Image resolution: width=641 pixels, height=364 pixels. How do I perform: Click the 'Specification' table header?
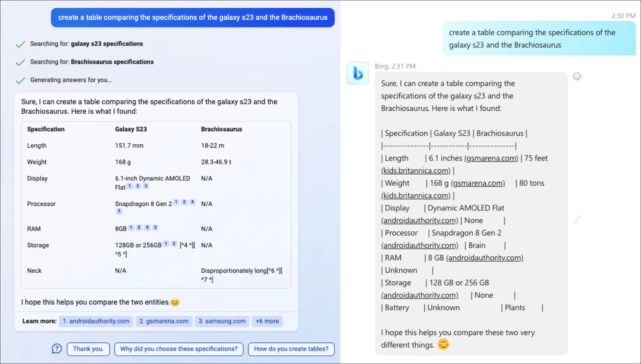[x=46, y=129]
